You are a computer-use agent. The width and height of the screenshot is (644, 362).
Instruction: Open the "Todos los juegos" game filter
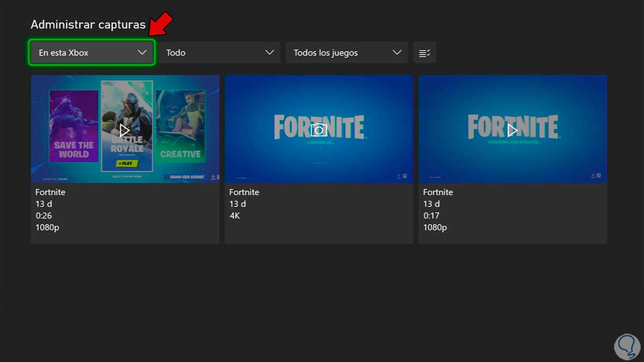[347, 53]
